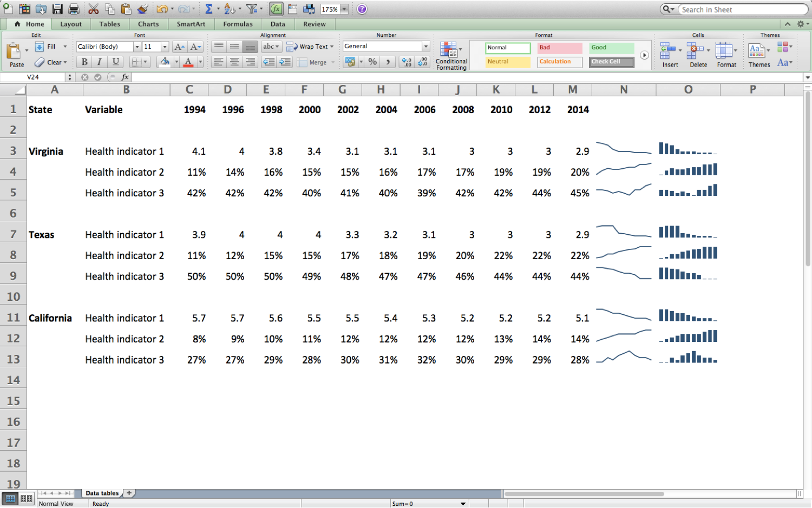Switch to Normal View using status bar button
The image size is (812, 508).
click(x=10, y=498)
